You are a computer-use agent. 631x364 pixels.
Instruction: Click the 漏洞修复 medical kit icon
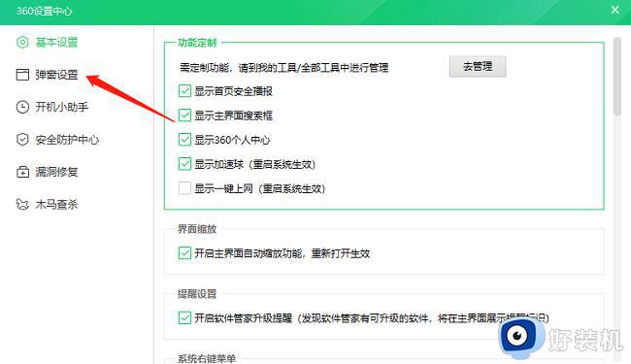coord(22,172)
